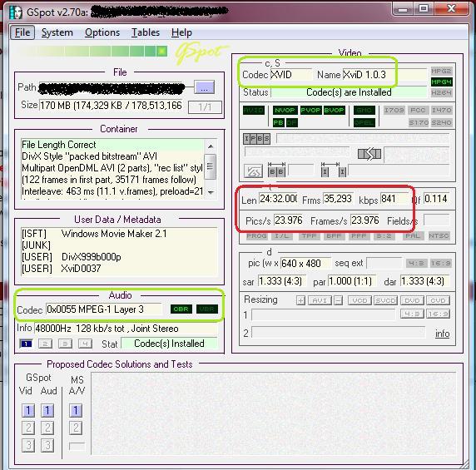Viewport: 476px width, 470px height.
Task: Click the Container list scroll down arrow
Action: pos(211,192)
